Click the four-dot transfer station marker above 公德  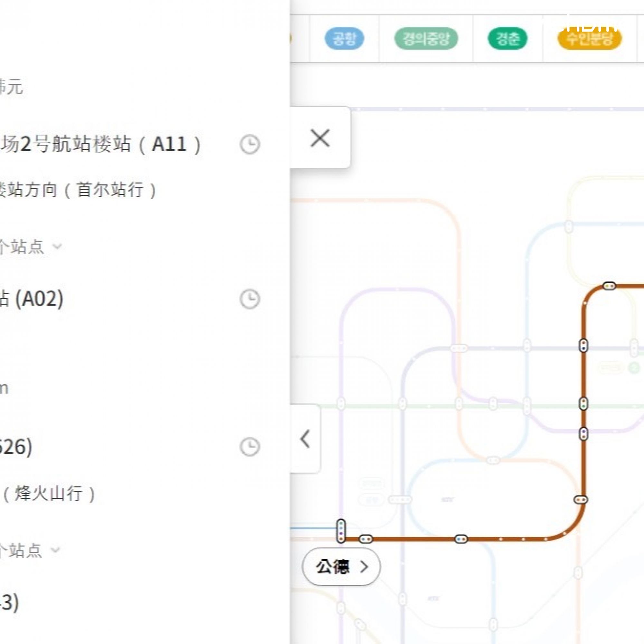point(341,531)
